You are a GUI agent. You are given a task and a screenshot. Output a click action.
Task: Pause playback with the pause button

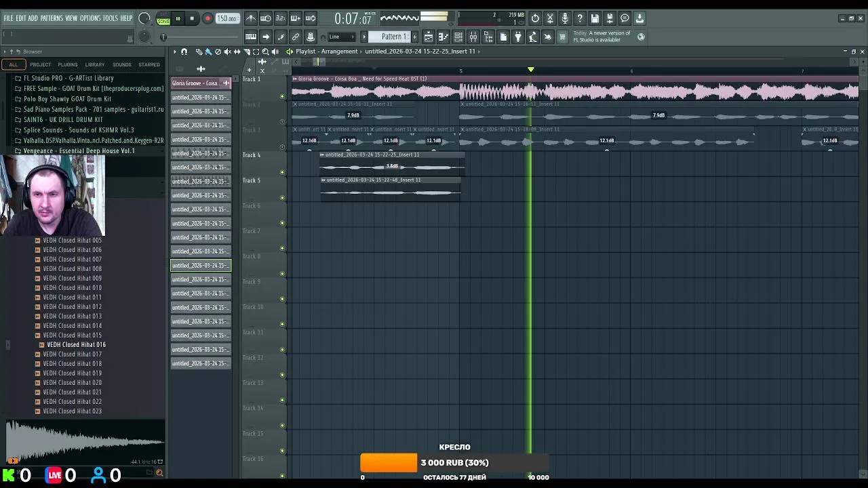point(178,18)
